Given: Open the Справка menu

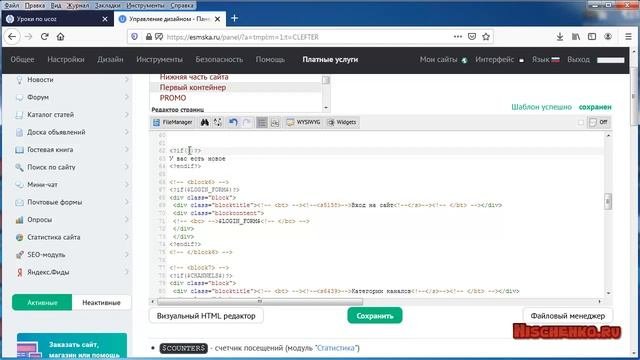Looking at the screenshot, I should pos(182,5).
